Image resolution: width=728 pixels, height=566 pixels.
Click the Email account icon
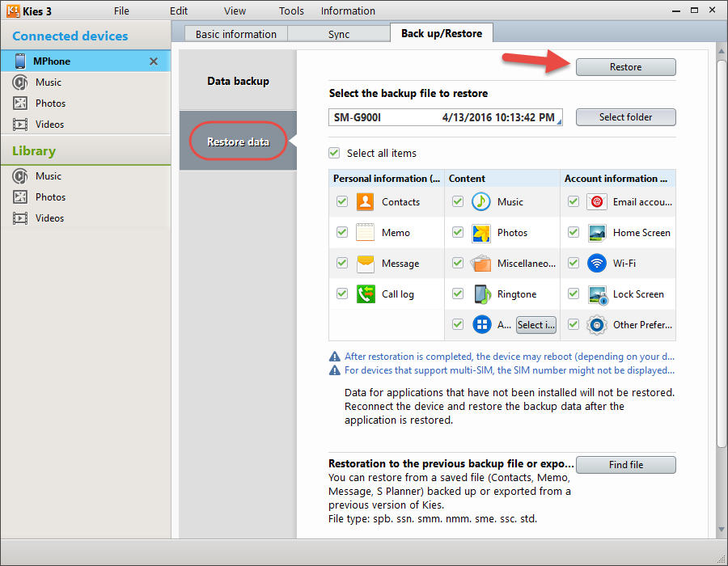coord(597,202)
